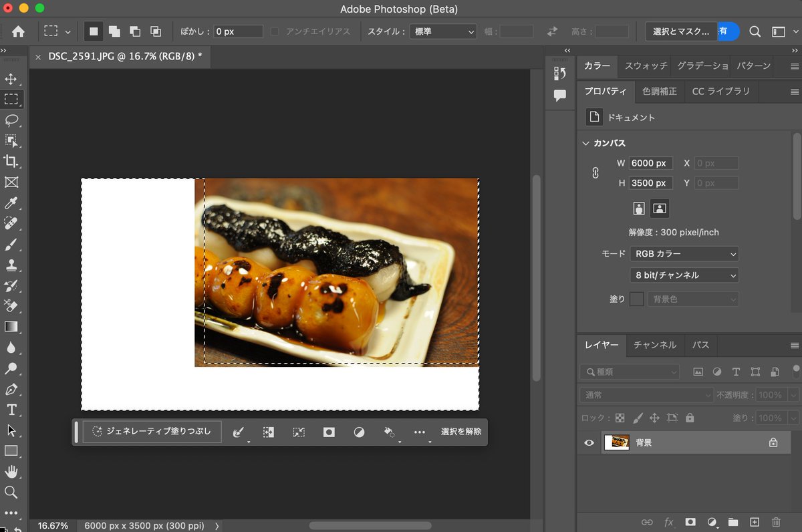Switch to the 色調補正 tab
Screen dimensions: 802x532
[659, 91]
